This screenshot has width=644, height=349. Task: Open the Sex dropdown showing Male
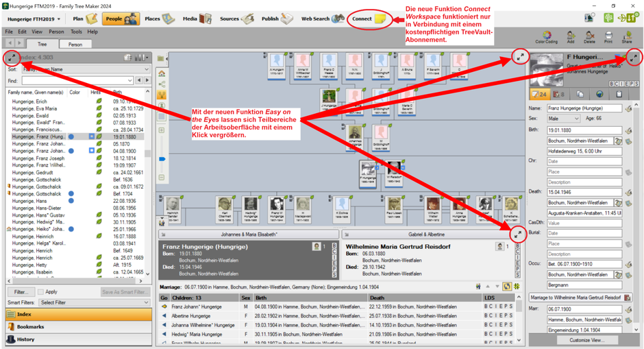[x=563, y=119]
